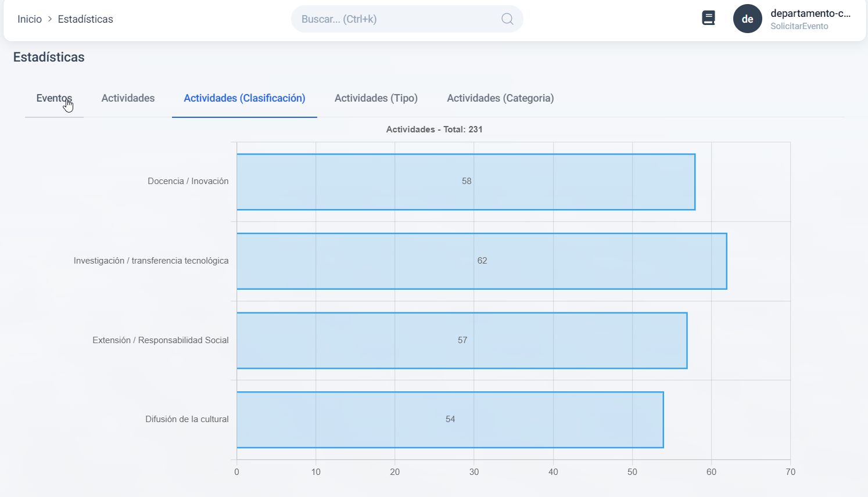Go to the Actividades (Tipo) tab

click(376, 98)
